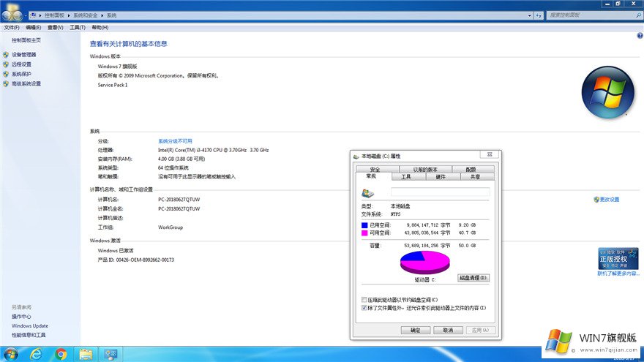Close the Local Disk properties dialog
This screenshot has height=362, width=644.
click(490, 155)
